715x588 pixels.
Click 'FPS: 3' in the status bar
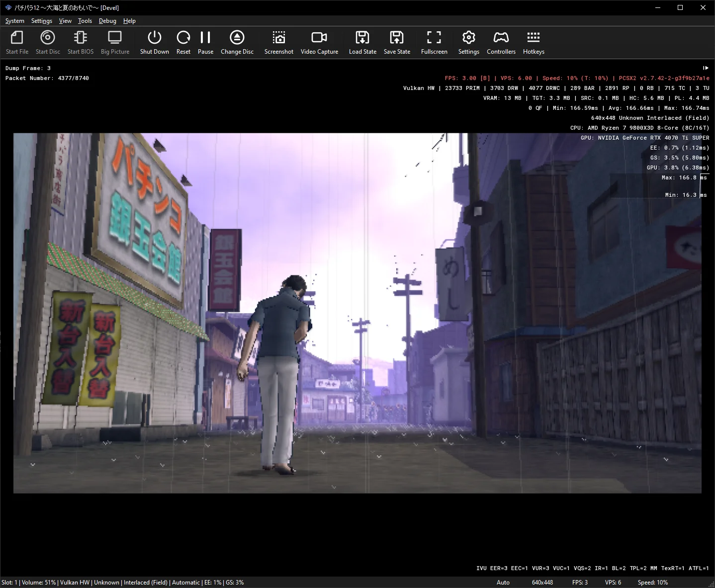pos(580,583)
